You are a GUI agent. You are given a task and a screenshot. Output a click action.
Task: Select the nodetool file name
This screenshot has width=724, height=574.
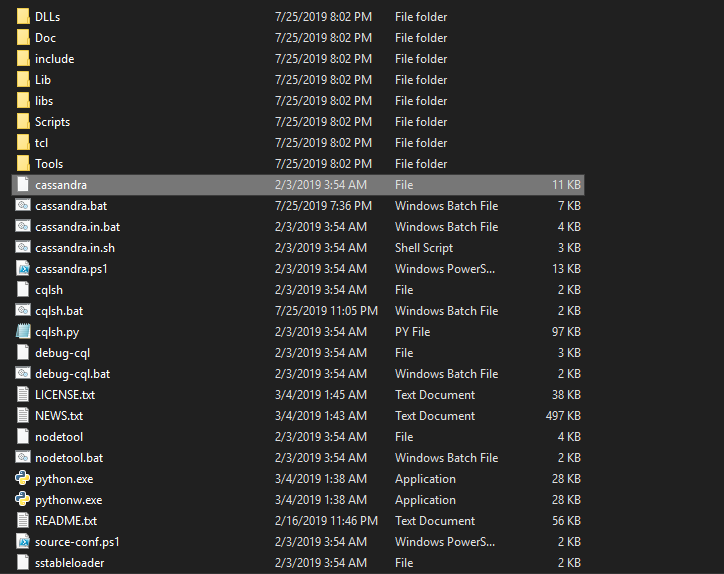click(x=59, y=437)
